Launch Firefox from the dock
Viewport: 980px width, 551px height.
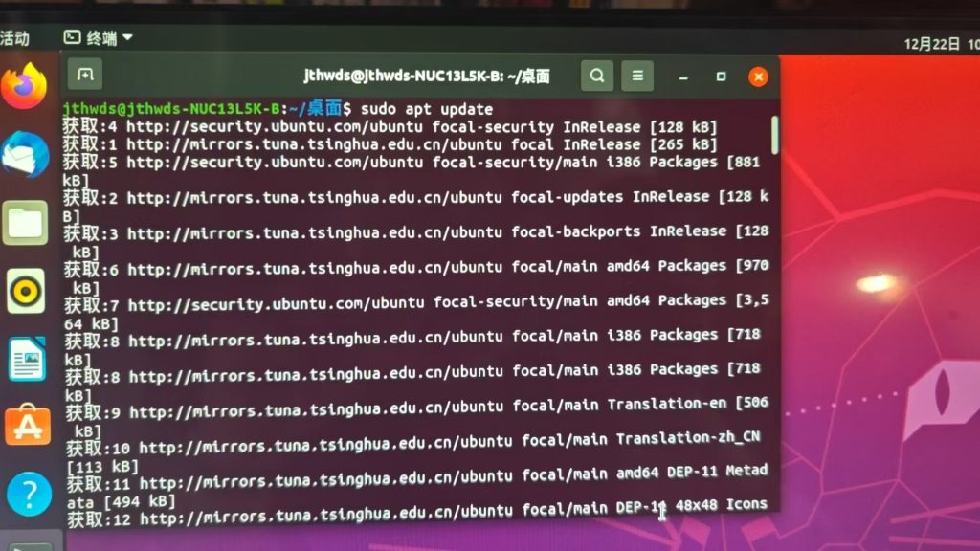[x=24, y=86]
